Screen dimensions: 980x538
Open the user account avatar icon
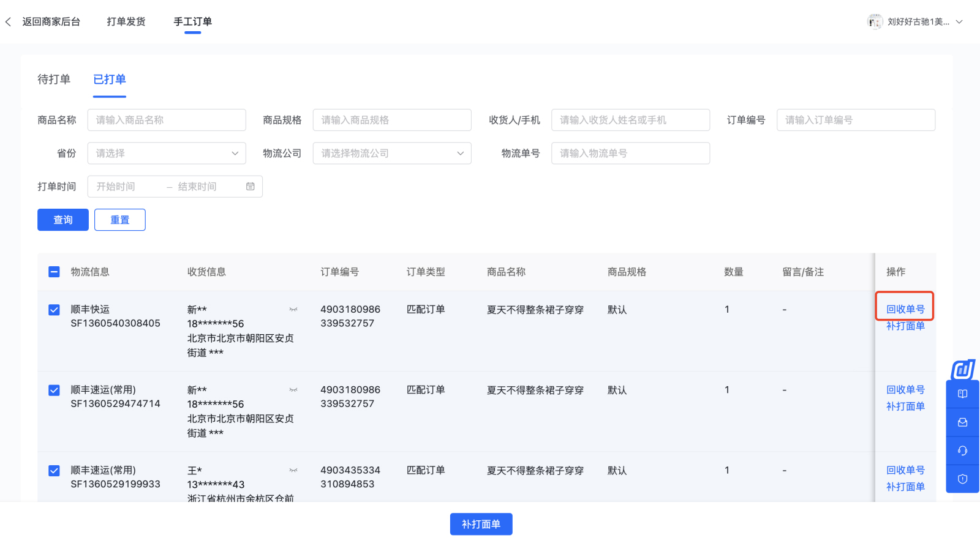[875, 21]
